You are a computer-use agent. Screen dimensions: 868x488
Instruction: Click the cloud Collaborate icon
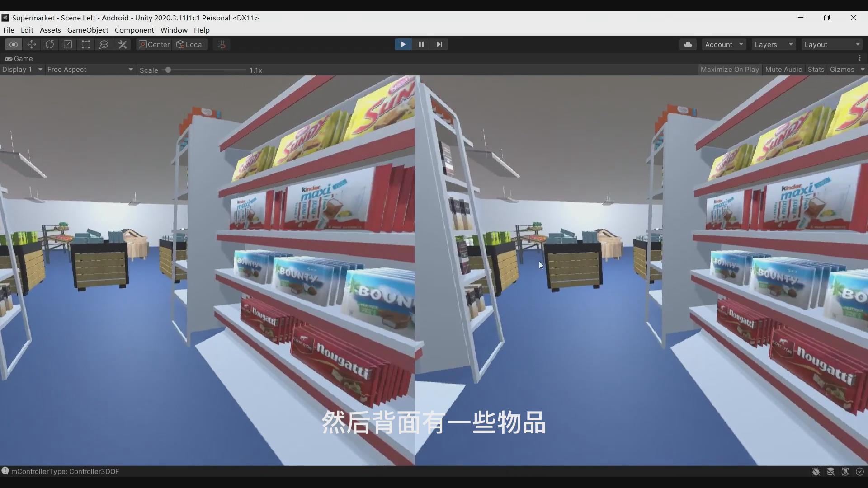point(688,44)
